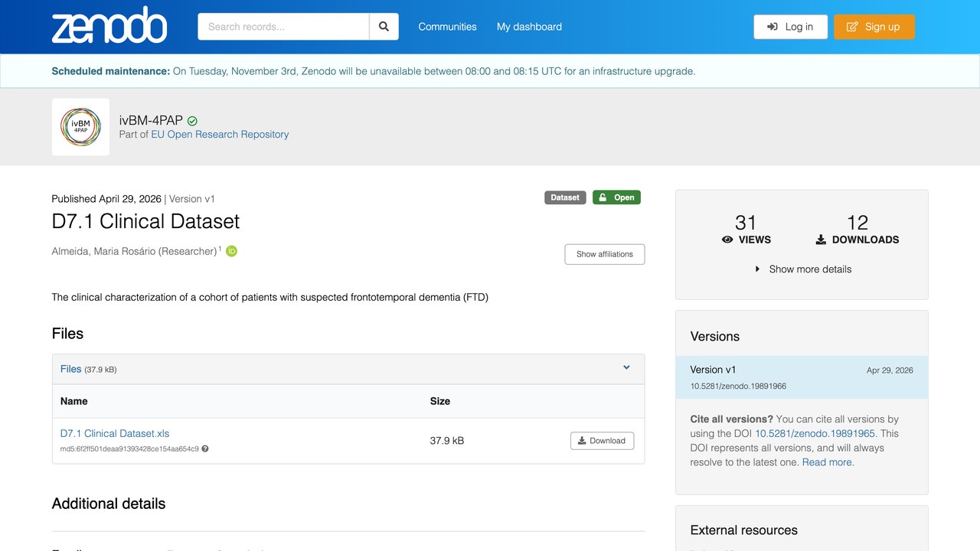Viewport: 980px width, 551px height.
Task: Click the downloads arrow icon
Action: 821,240
